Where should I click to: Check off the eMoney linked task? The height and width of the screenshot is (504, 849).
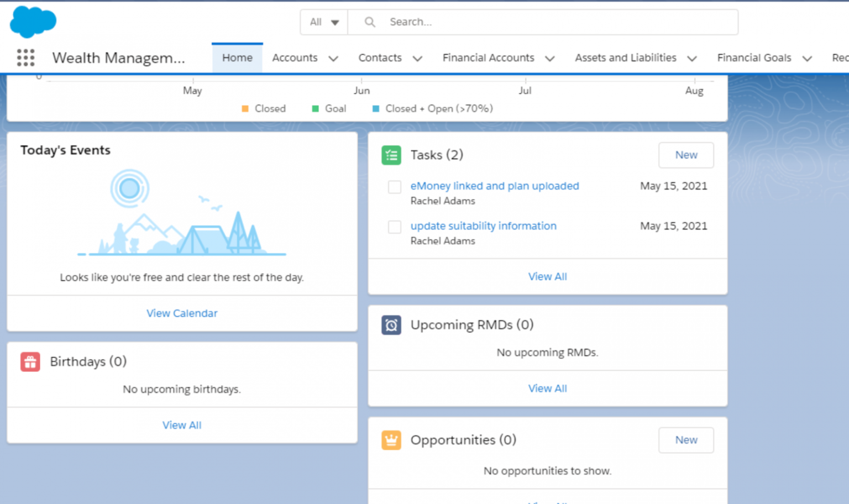(394, 187)
